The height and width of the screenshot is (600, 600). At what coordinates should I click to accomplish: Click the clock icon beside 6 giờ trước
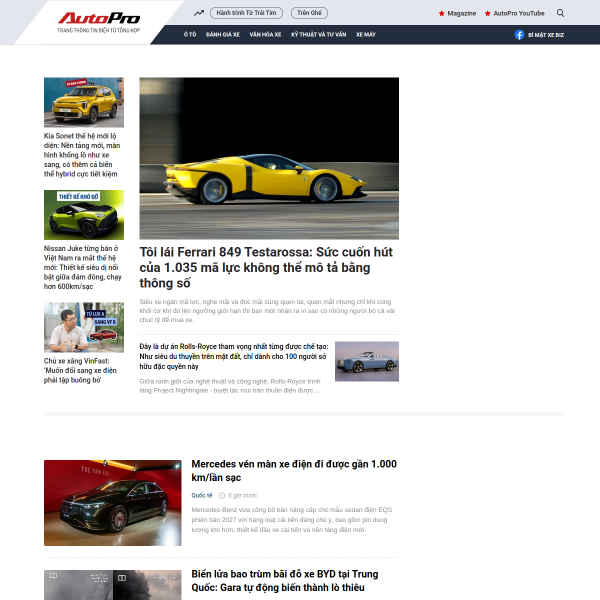[x=222, y=496]
